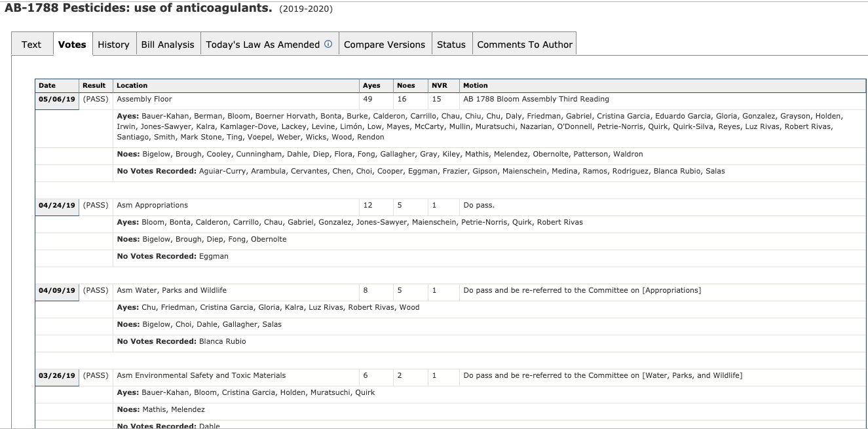Click No Votes Recorded: Eggman line
Viewport: 868px width, 429px height.
pyautogui.click(x=173, y=257)
